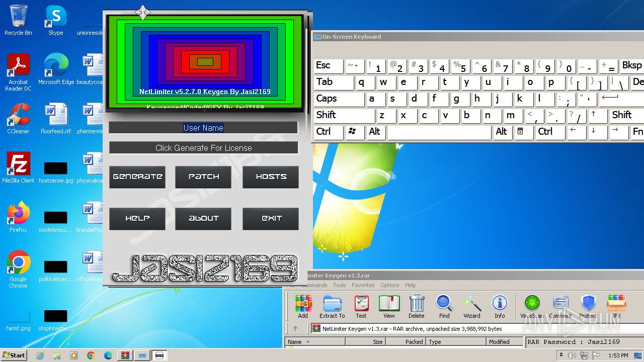
Task: Toggle left Shift key on keyboard
Action: click(x=344, y=116)
